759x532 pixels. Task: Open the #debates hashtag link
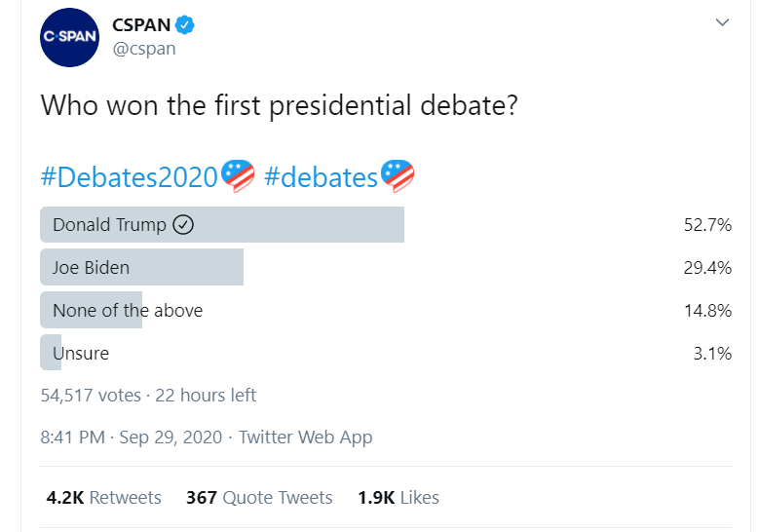[x=321, y=177]
